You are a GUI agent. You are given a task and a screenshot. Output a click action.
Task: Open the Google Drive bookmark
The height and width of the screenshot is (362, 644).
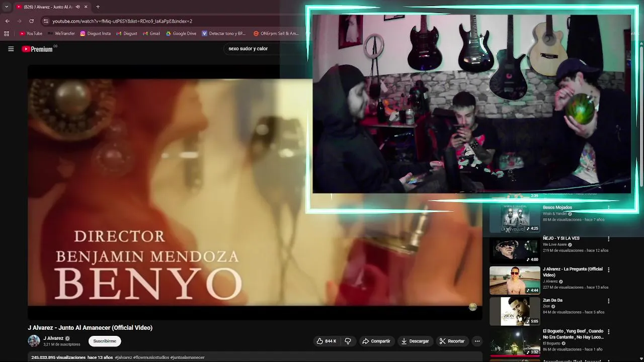(181, 34)
